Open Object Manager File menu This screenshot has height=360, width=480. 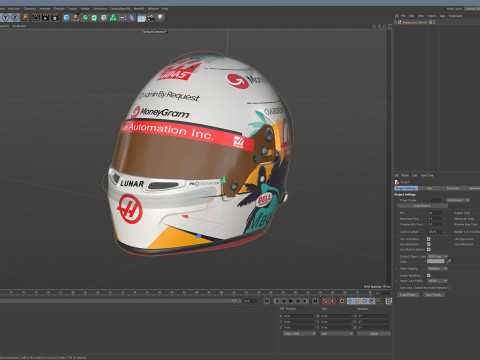coord(403,16)
